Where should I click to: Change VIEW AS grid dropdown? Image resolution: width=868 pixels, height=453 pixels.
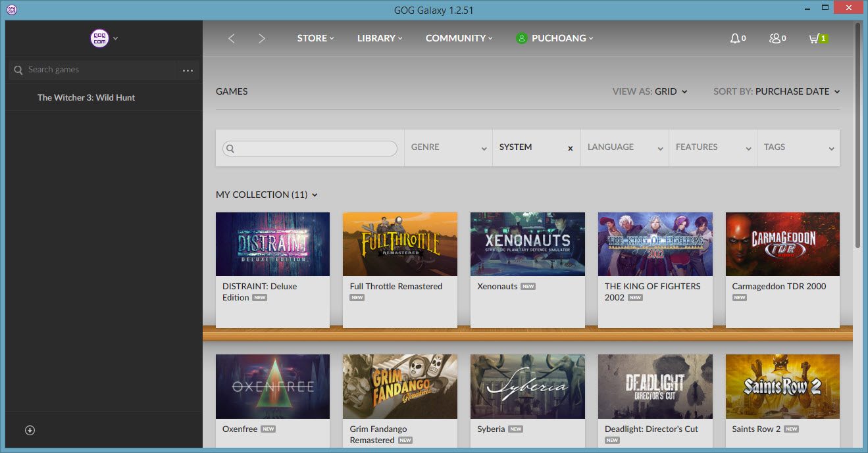click(650, 91)
